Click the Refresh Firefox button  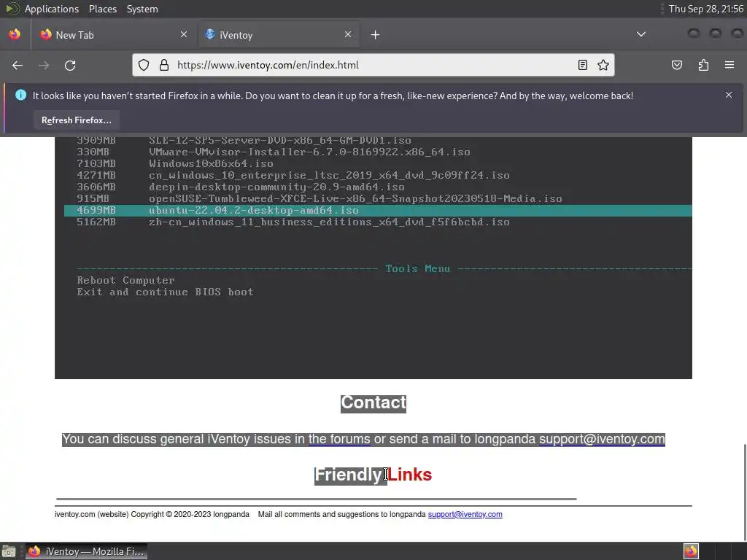76,120
